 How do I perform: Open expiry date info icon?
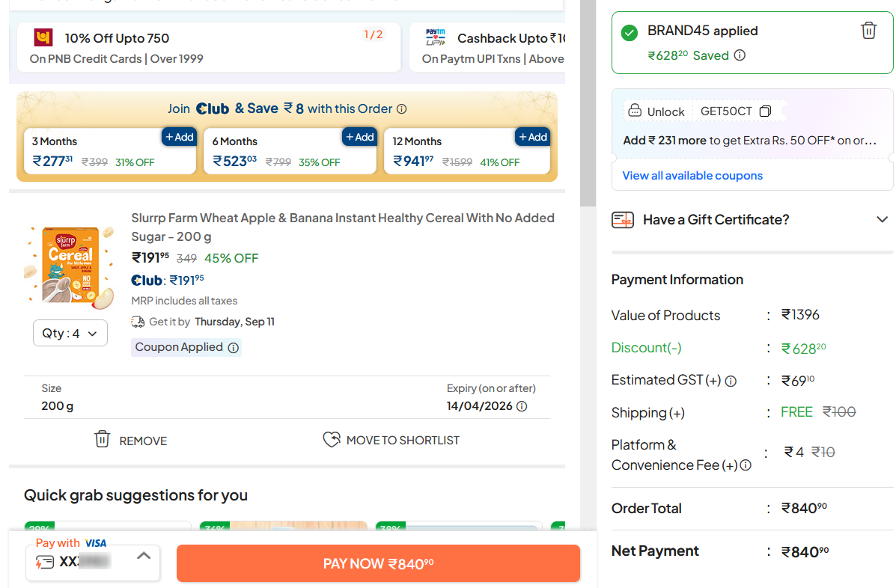pyautogui.click(x=522, y=406)
